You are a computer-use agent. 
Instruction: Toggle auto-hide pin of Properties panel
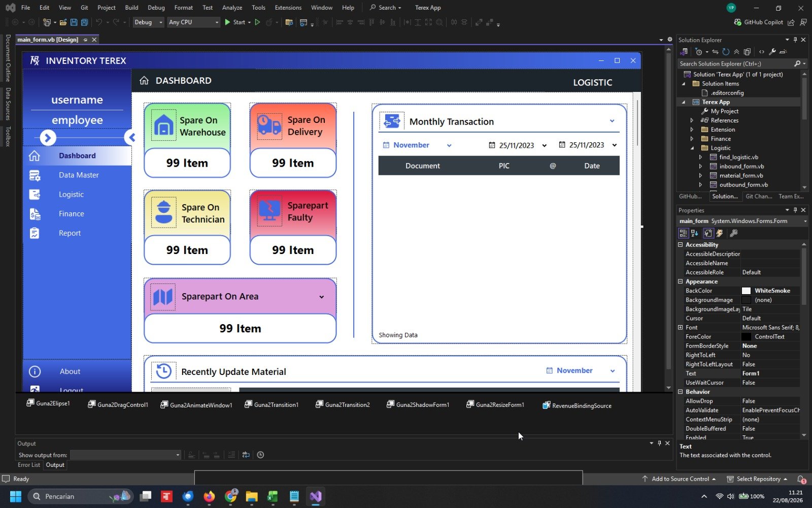(x=795, y=210)
